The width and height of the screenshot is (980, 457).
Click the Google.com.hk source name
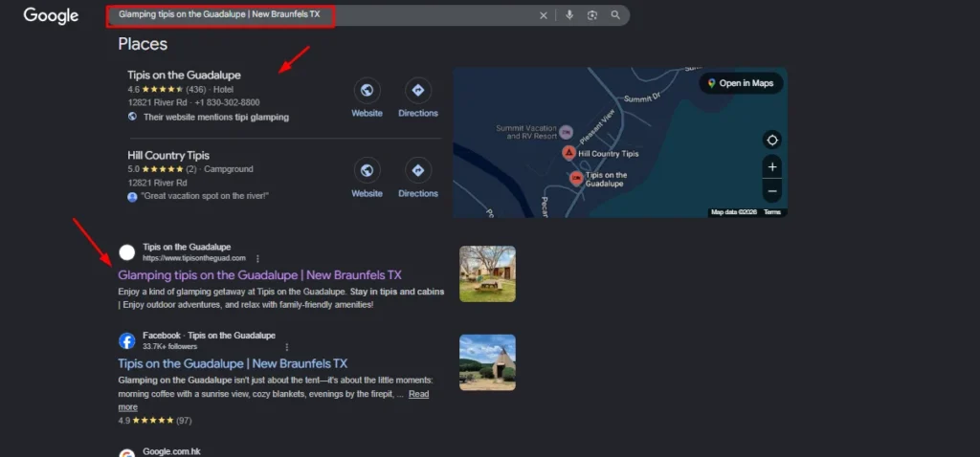click(171, 451)
